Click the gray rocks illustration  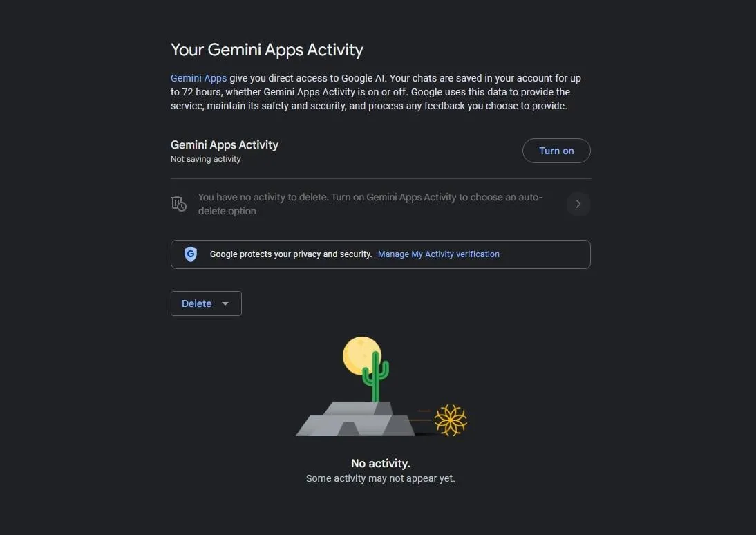(x=355, y=419)
